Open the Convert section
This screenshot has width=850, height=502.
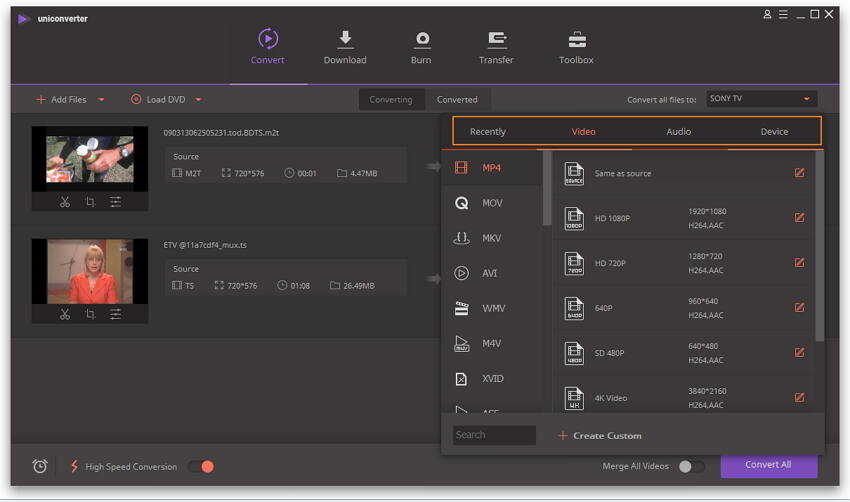(x=268, y=47)
